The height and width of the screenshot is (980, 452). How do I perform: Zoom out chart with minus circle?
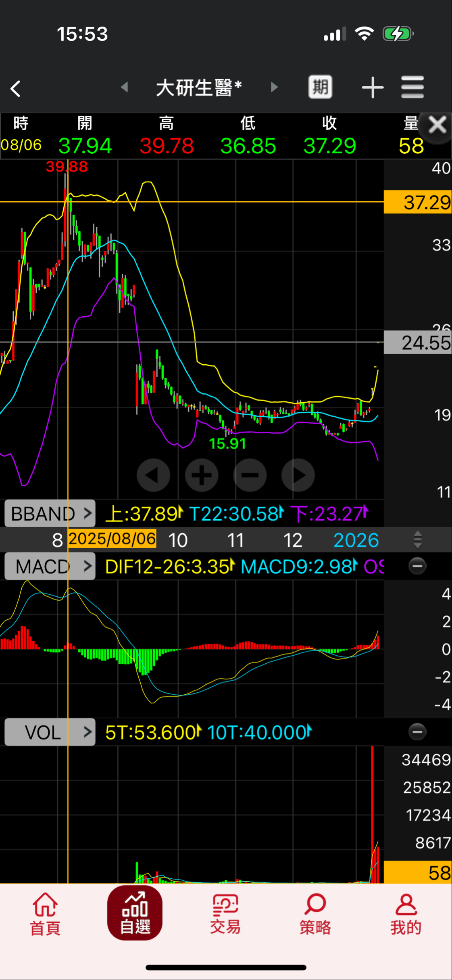click(250, 475)
